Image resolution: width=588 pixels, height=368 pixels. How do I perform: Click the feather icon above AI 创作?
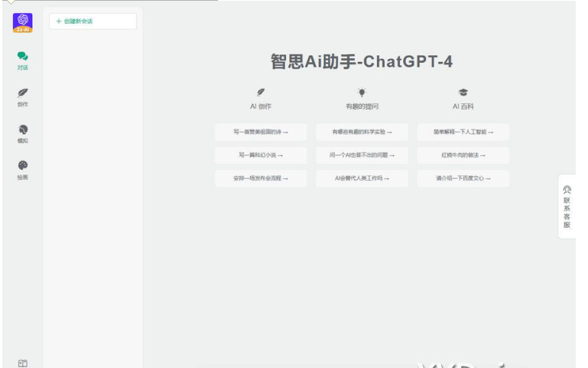(x=261, y=92)
